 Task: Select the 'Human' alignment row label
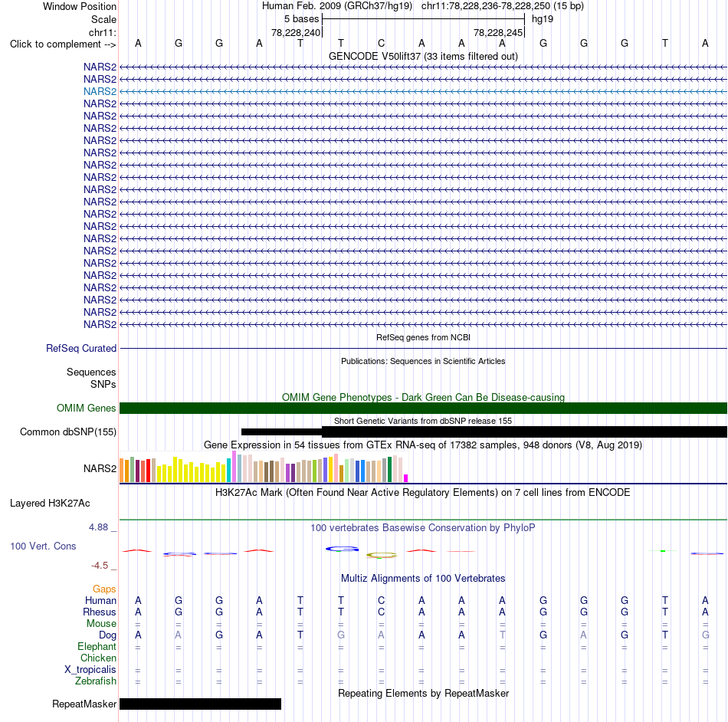click(x=100, y=600)
